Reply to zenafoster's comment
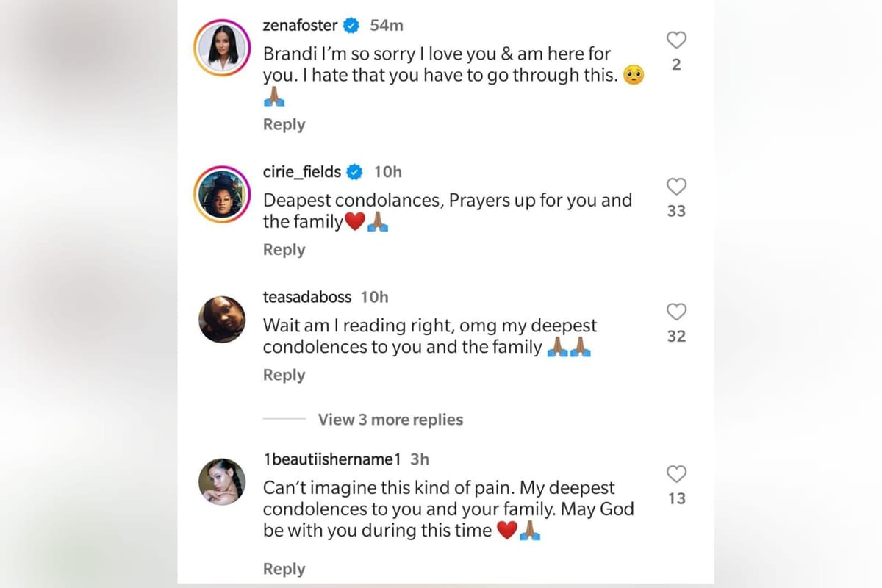882x588 pixels. (x=284, y=124)
